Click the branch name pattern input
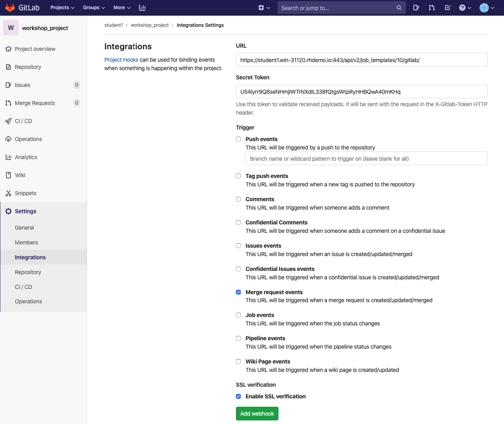This screenshot has height=424, width=504. (366, 159)
